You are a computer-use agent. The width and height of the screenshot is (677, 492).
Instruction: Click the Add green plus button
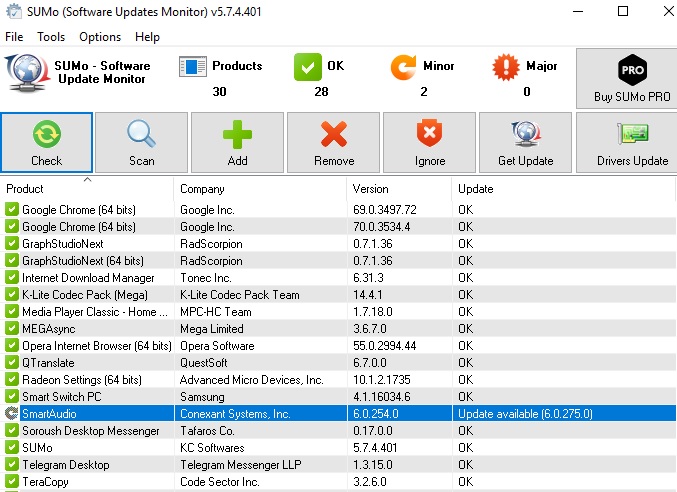tap(237, 142)
